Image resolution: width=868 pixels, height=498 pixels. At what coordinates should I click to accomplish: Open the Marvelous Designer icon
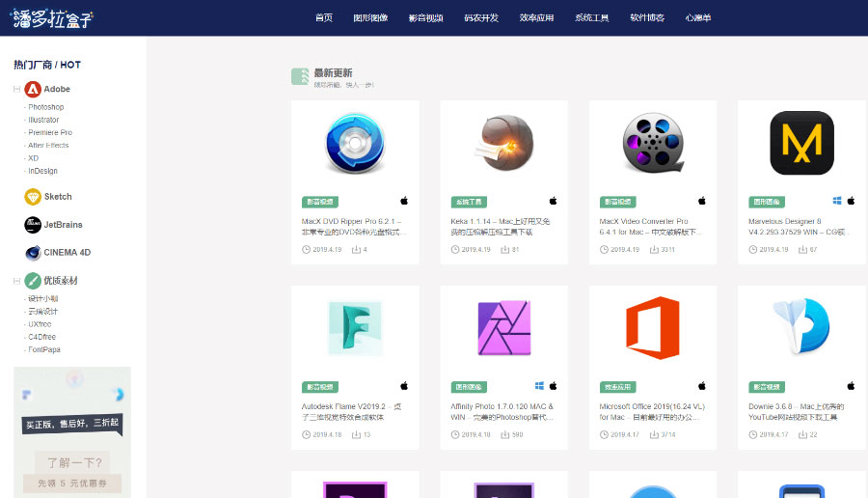click(800, 144)
